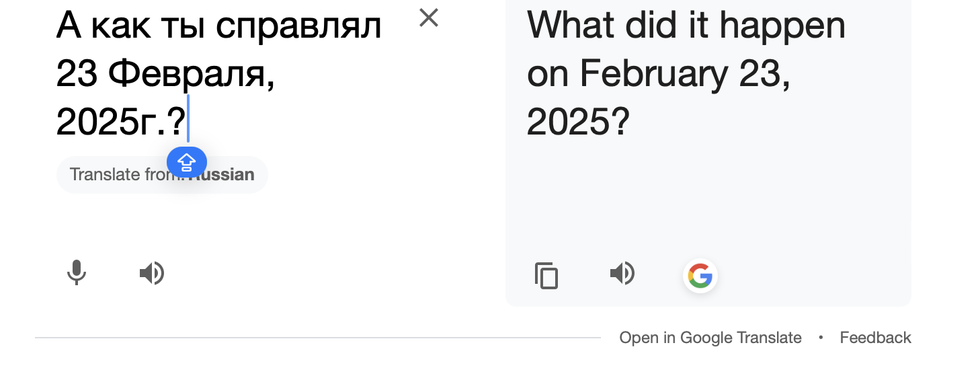Click the word "February" in the translation
Viewport: 980px width, 374px height.
tap(653, 74)
